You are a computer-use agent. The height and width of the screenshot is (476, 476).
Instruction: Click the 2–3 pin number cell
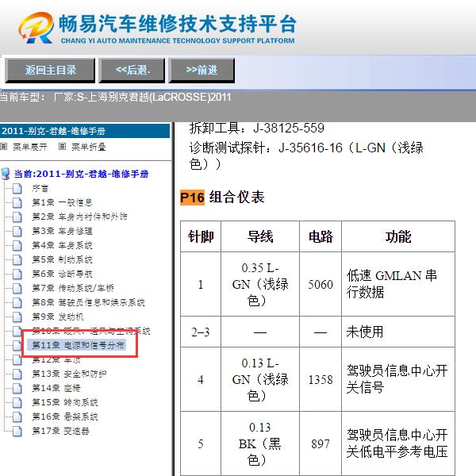pyautogui.click(x=201, y=332)
